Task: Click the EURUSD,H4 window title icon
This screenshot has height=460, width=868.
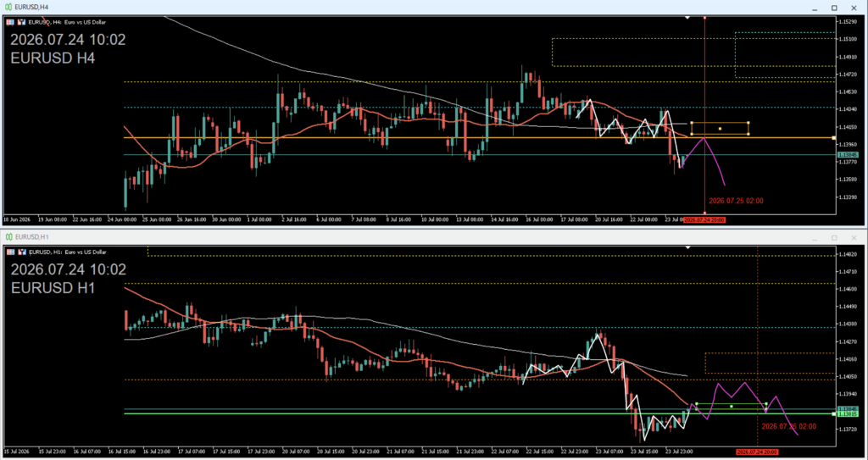Action: point(8,7)
